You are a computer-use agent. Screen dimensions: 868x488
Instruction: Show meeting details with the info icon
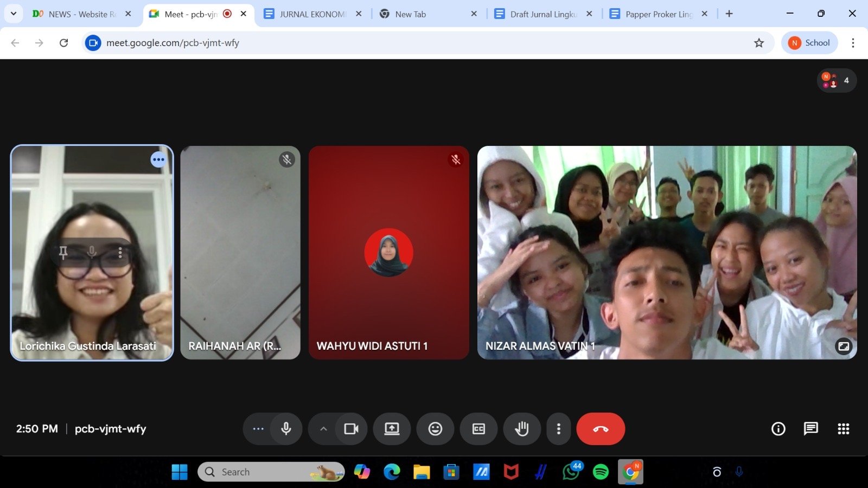[x=778, y=429]
